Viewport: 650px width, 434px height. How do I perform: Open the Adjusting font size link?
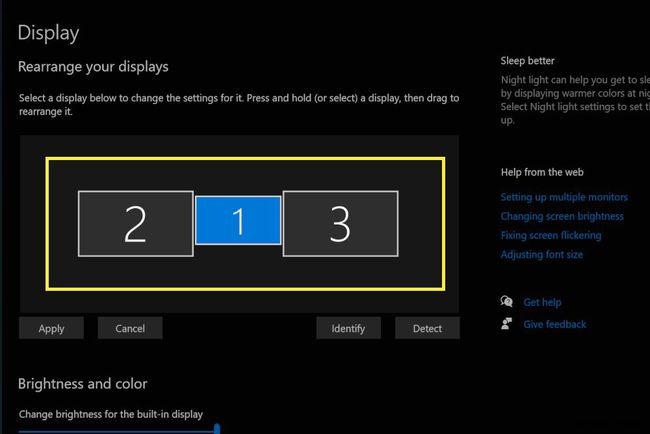(541, 255)
